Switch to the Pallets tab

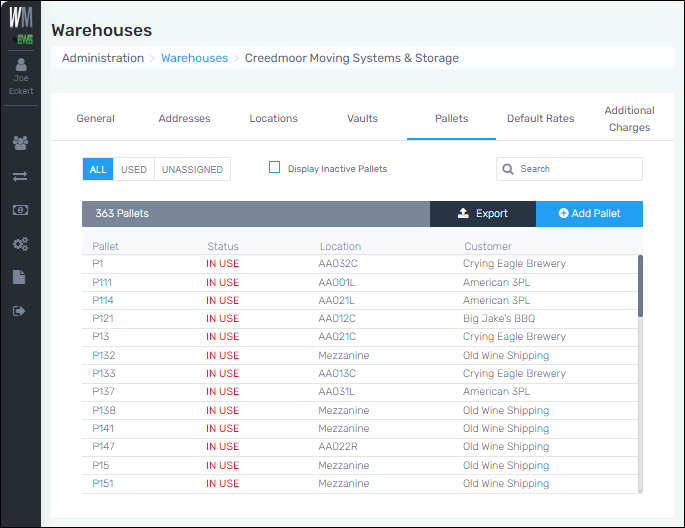point(451,118)
